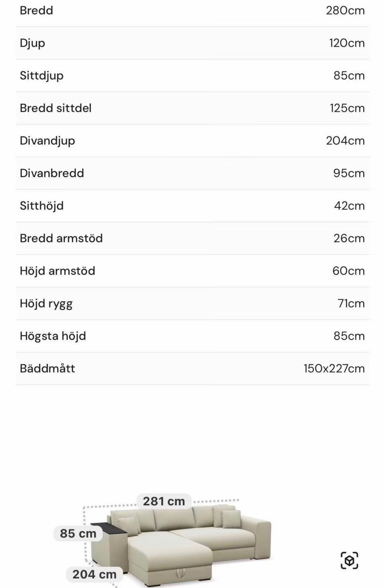This screenshot has width=385, height=588.
Task: Click the 150x227cm bed size value
Action: (x=334, y=368)
